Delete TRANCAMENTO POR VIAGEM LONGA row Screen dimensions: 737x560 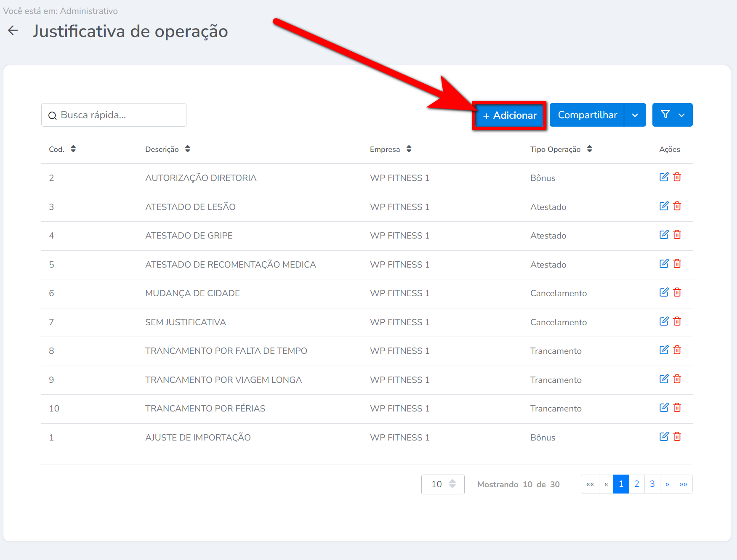coord(677,379)
